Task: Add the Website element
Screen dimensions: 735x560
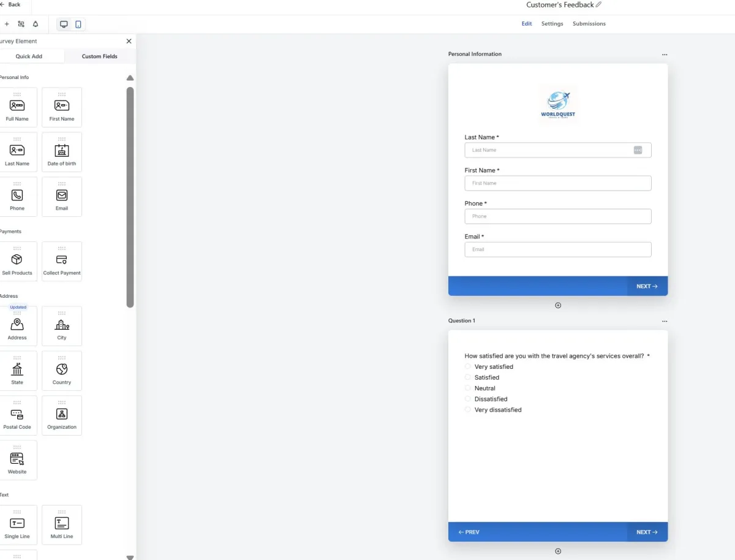Action: [17, 460]
